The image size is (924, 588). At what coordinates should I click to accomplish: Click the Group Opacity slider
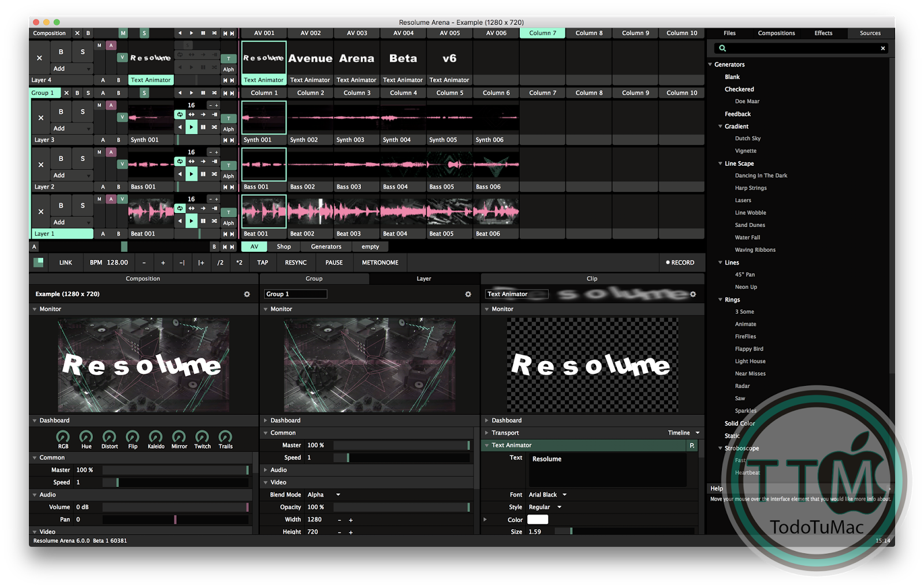tap(402, 507)
